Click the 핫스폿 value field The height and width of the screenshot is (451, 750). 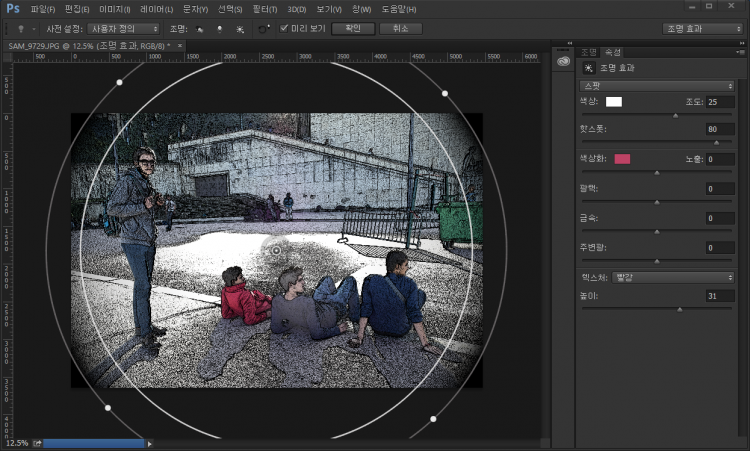718,130
